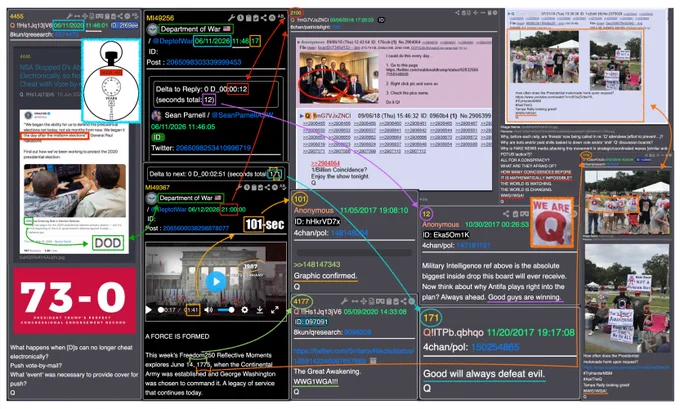Open the @DeptofWar handle on post MI49256
Image resolution: width=680 pixels, height=409 pixels.
coord(172,41)
